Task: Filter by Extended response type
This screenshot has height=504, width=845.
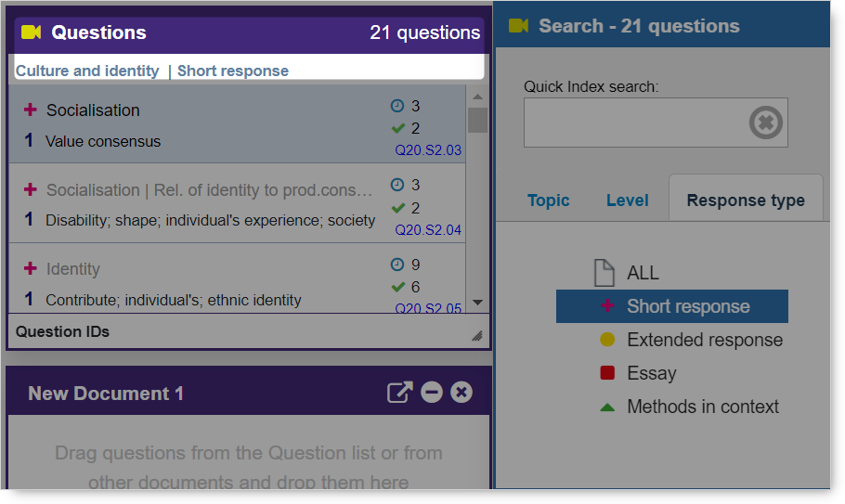Action: [x=704, y=340]
